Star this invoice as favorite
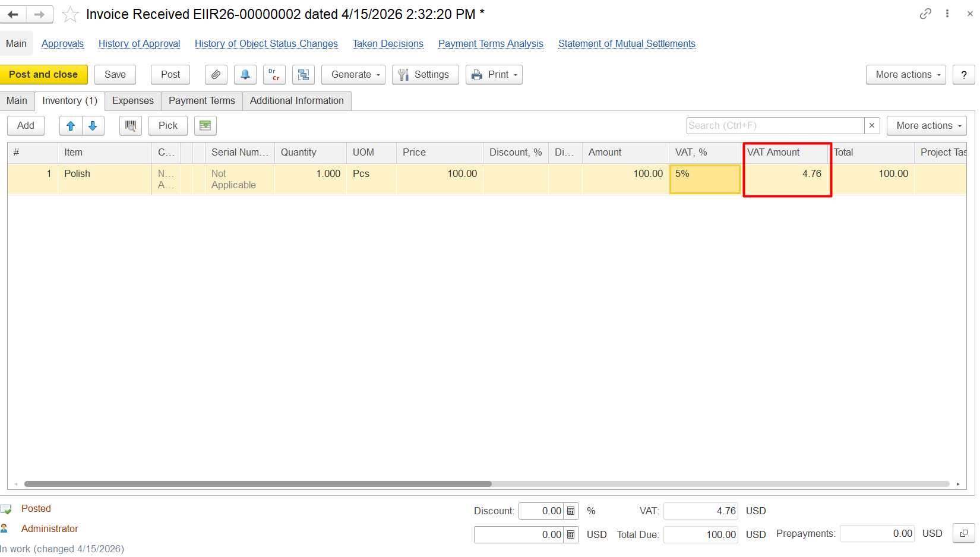This screenshot has height=557, width=980. click(70, 14)
